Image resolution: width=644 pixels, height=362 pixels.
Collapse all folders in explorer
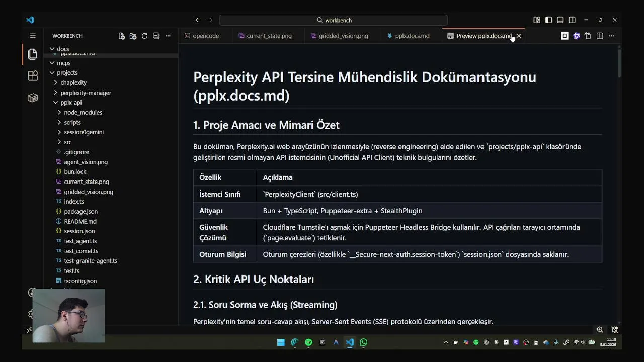point(156,36)
